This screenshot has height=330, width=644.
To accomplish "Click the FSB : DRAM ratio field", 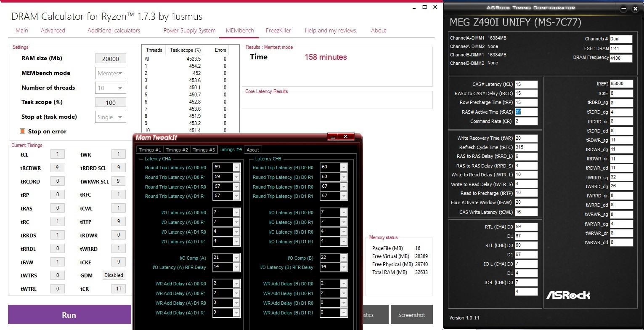I will coord(621,48).
